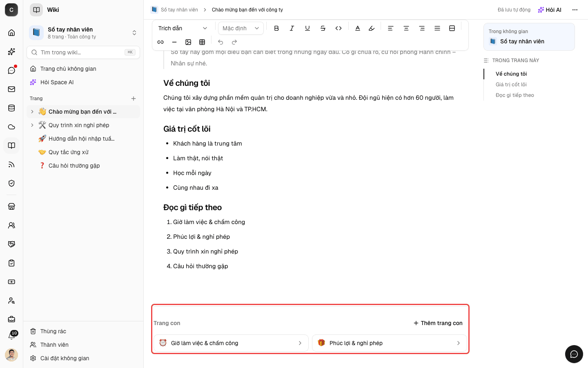Toggle bold formatting in toolbar

tap(276, 28)
